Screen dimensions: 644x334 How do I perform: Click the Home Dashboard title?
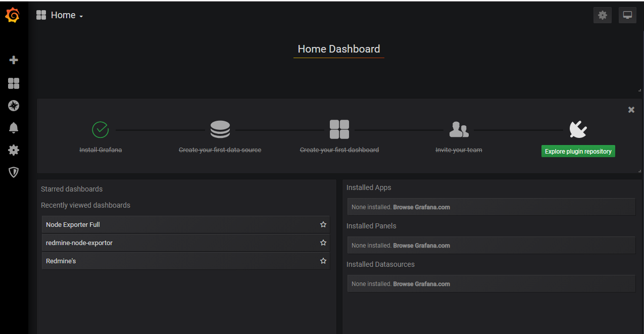pyautogui.click(x=339, y=49)
